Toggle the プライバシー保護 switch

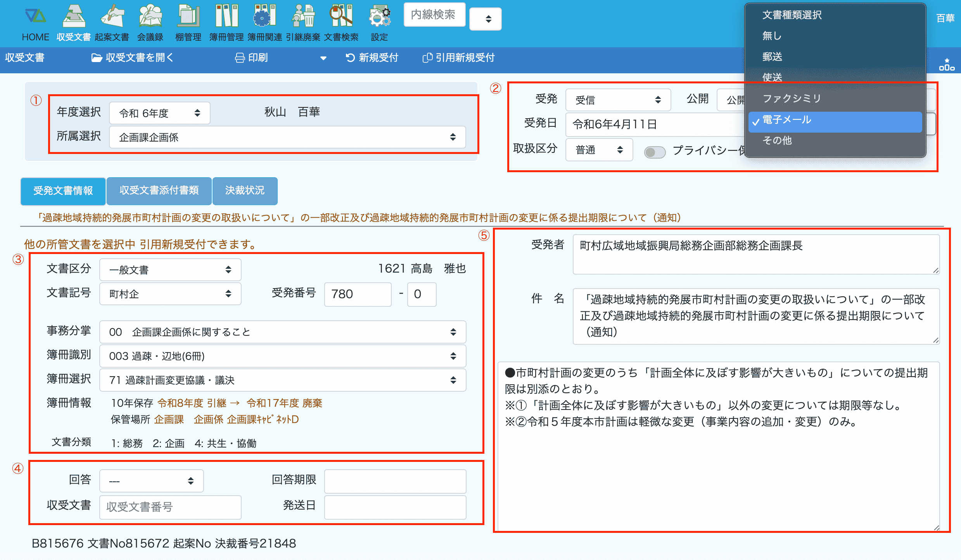(x=655, y=152)
